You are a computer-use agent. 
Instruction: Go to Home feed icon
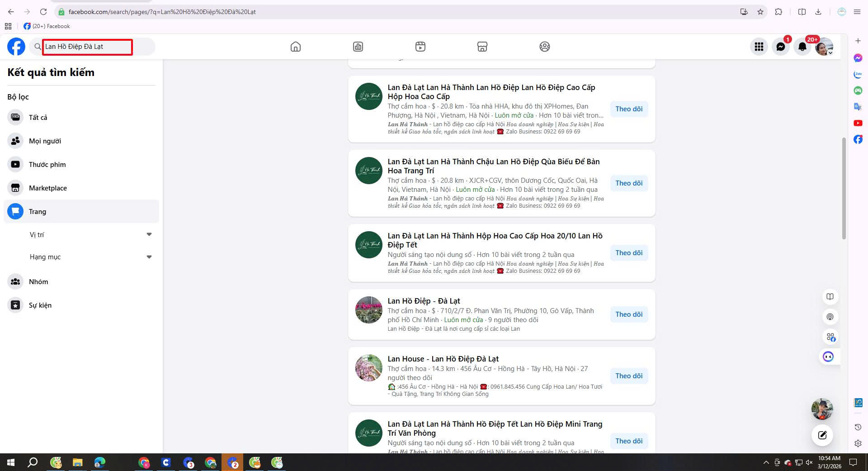pyautogui.click(x=296, y=47)
